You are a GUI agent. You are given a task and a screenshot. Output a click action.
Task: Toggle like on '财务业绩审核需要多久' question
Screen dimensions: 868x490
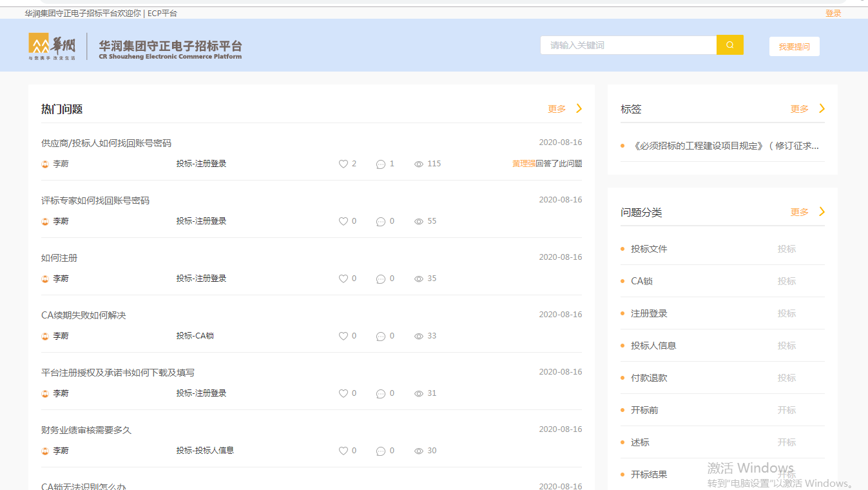(343, 451)
